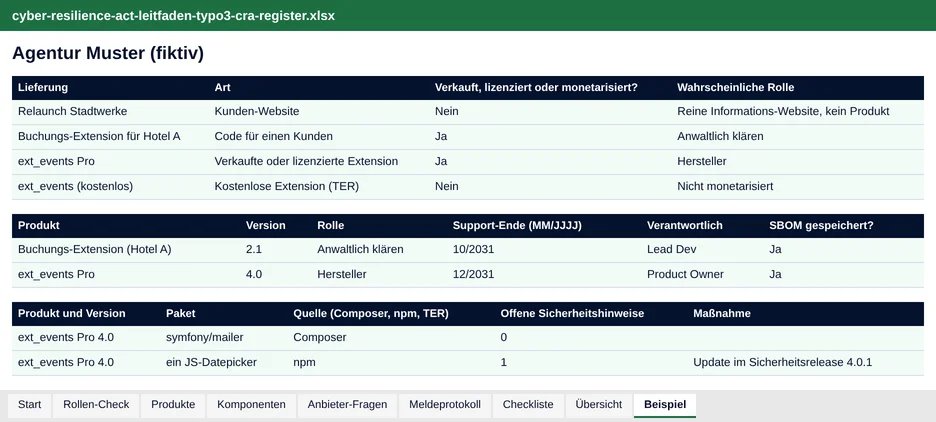The image size is (936, 422).
Task: Select the support end cell 10/2031
Action: [473, 249]
